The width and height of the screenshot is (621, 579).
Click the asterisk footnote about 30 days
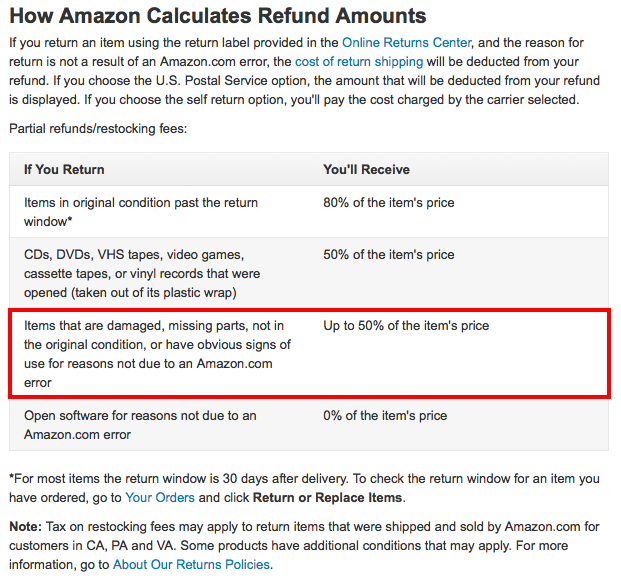click(x=304, y=488)
